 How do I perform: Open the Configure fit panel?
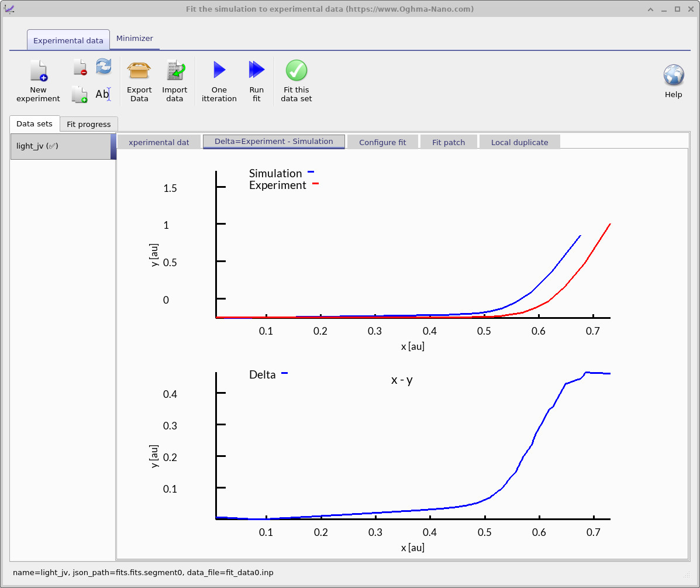pos(382,142)
